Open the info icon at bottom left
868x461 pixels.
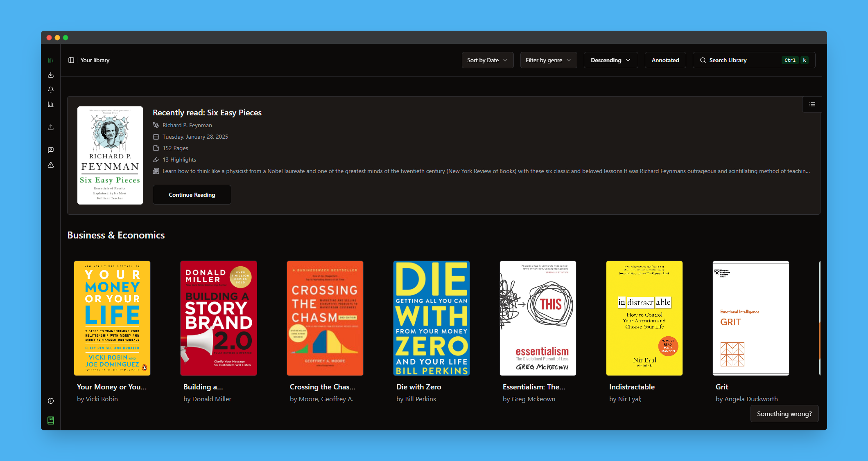[x=51, y=401]
